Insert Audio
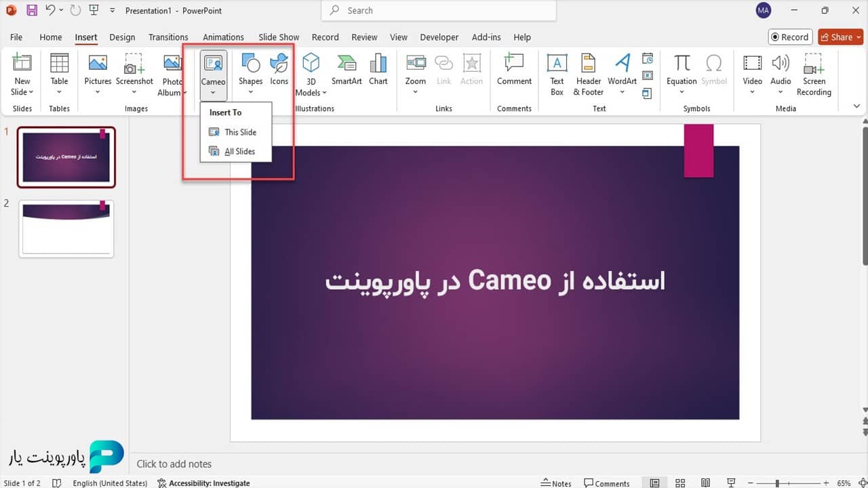The image size is (868, 488). click(x=781, y=75)
